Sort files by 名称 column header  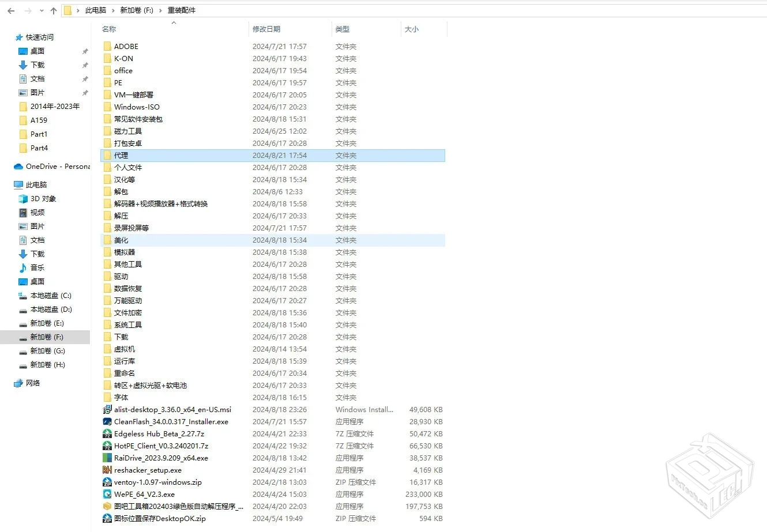(109, 29)
